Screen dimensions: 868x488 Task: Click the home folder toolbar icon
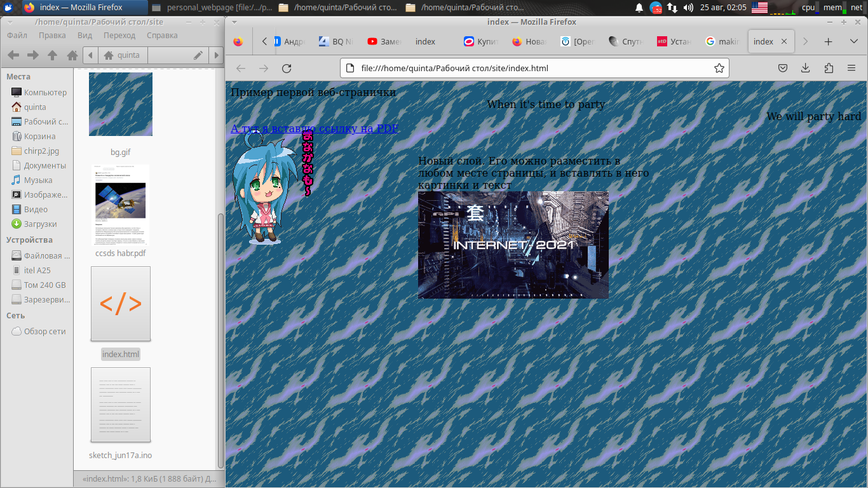pos(72,55)
